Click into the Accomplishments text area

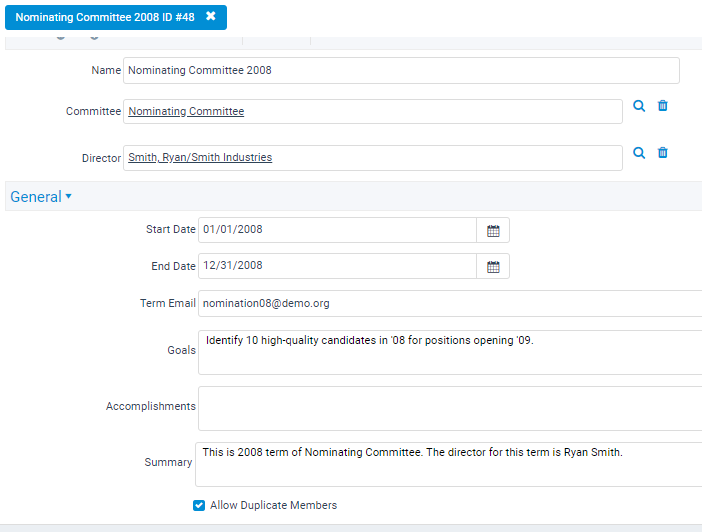(x=450, y=408)
